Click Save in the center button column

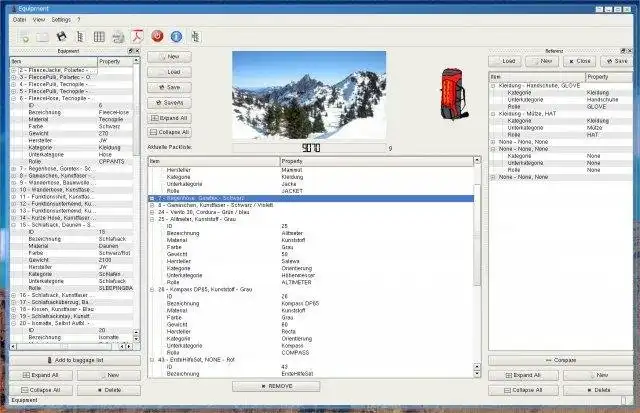coord(169,88)
